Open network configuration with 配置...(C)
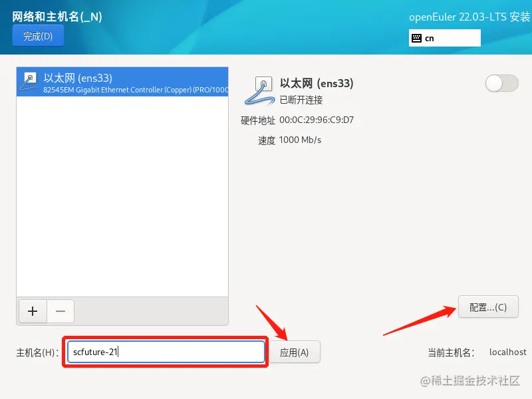The image size is (532, 399). pos(488,307)
